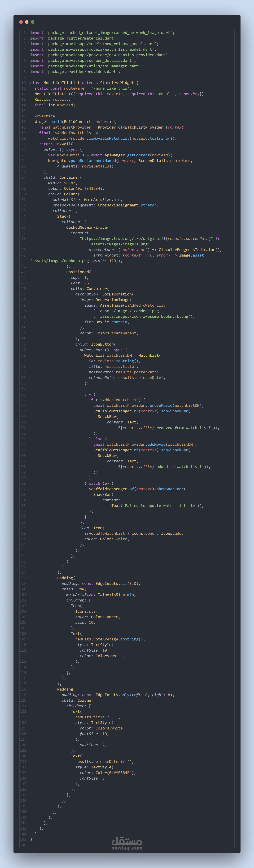Click the screen_details.dart import line
Image resolution: width=254 pixels, height=868 pixels.
[x=83, y=61]
